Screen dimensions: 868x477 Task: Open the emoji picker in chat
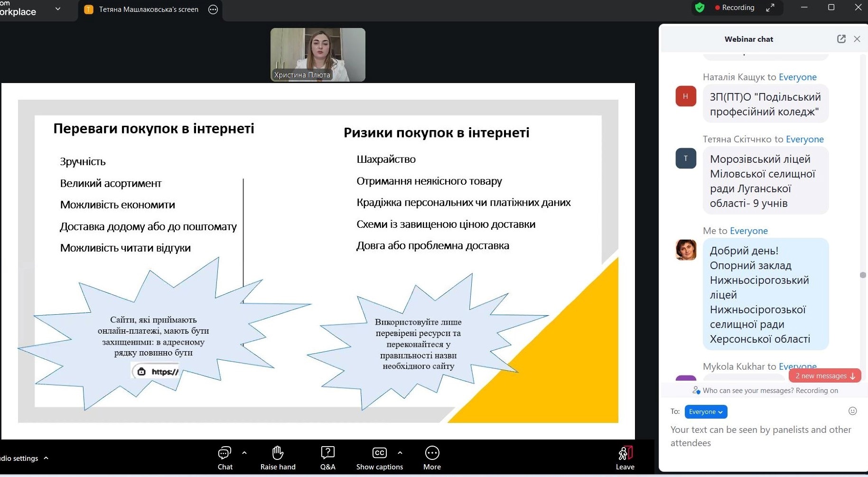click(x=852, y=411)
